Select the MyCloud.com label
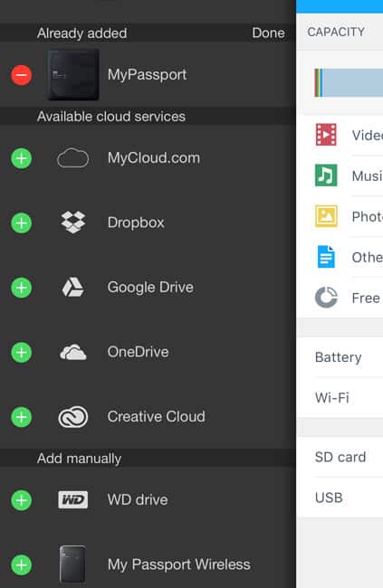383x588 pixels. [x=154, y=158]
